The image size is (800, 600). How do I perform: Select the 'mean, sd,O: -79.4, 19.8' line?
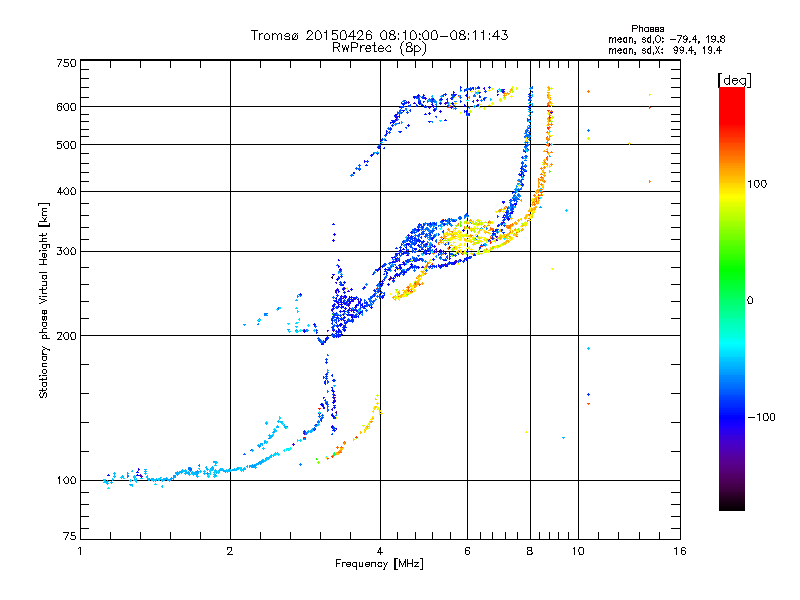(x=666, y=39)
